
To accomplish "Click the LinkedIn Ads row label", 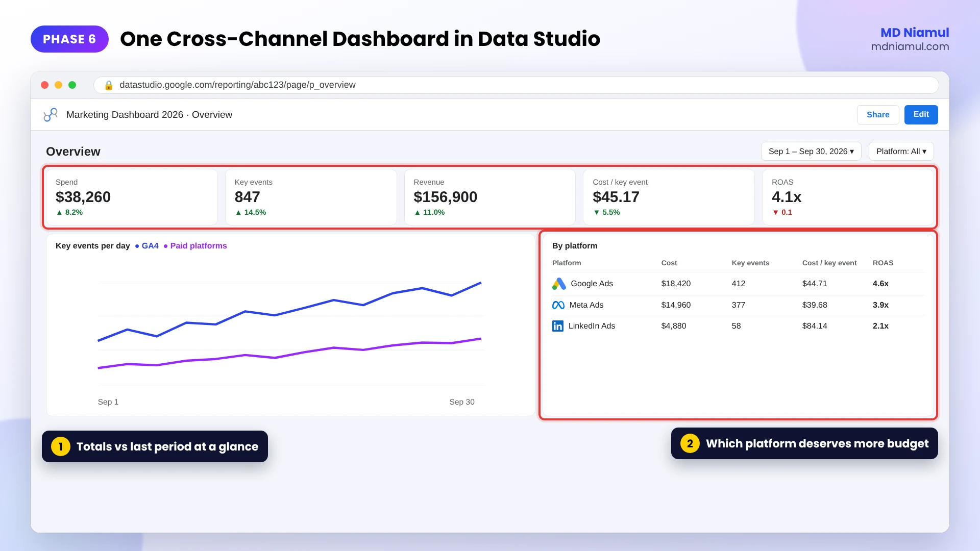I will click(592, 326).
